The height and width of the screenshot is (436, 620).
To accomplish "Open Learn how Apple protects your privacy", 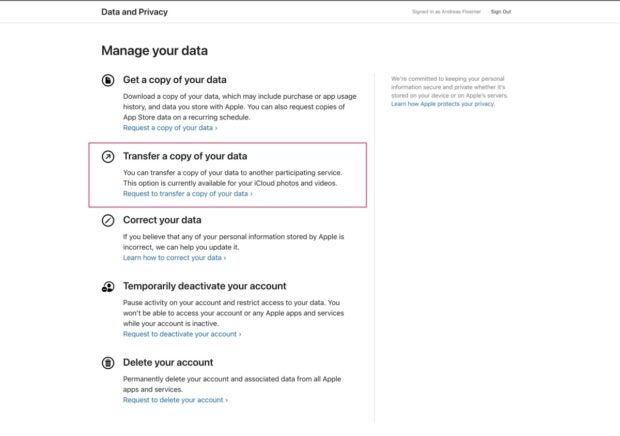I will (x=442, y=104).
